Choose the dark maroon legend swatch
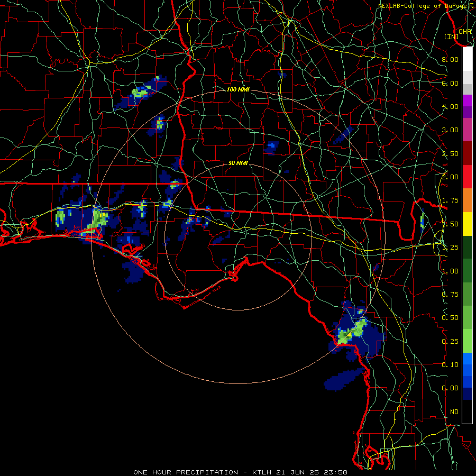The image size is (476, 476). tap(467, 153)
